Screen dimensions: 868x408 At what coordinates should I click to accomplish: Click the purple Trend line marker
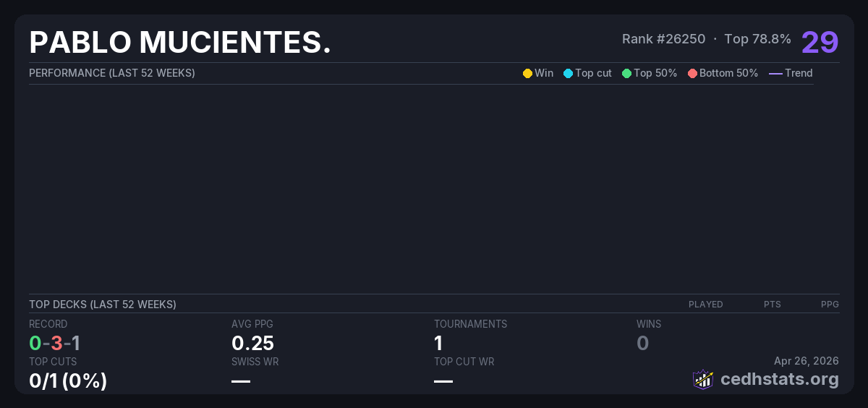click(775, 73)
